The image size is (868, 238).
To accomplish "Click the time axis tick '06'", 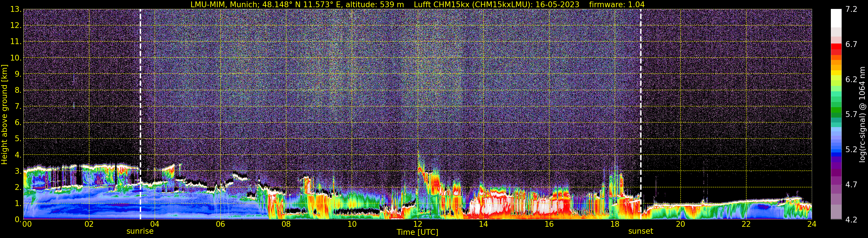I will click(220, 224).
